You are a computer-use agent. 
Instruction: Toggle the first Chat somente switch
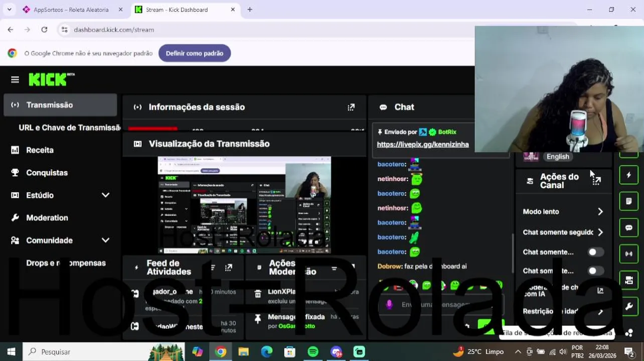pos(596,252)
